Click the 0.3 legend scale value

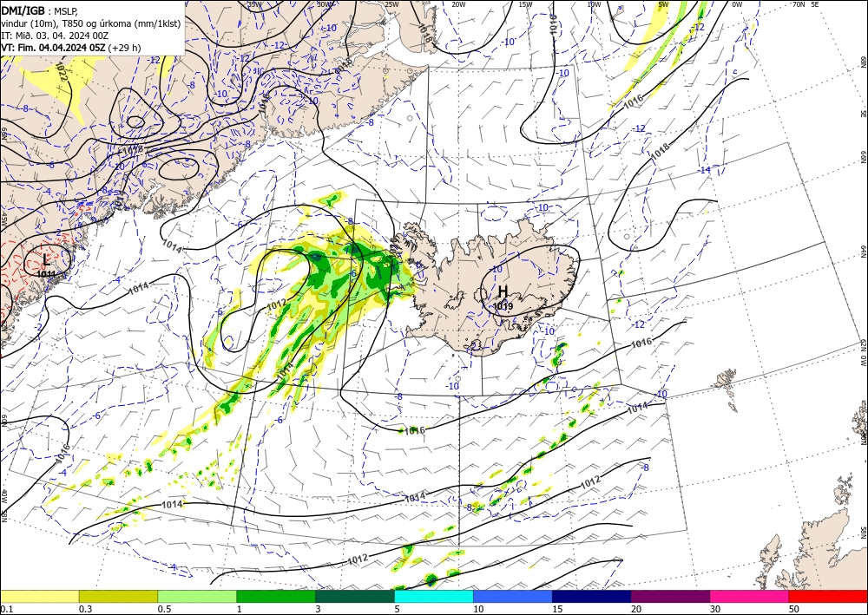(85, 609)
